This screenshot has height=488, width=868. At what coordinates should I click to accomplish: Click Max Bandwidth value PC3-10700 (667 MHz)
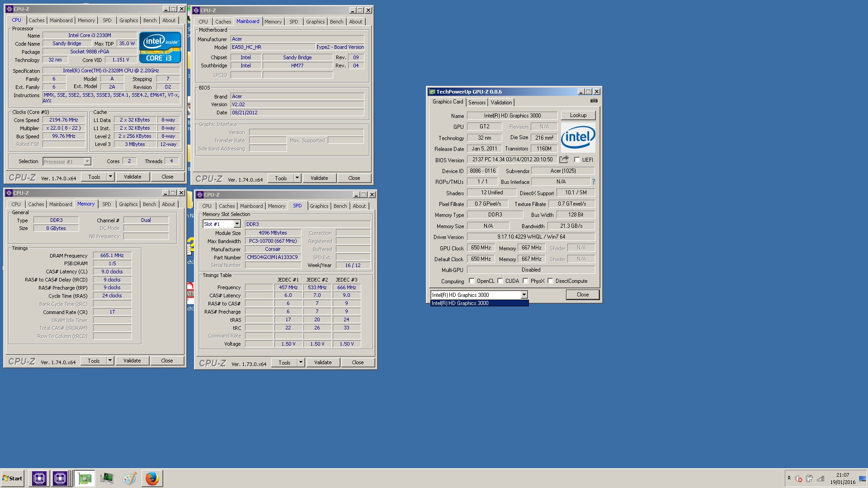point(273,241)
